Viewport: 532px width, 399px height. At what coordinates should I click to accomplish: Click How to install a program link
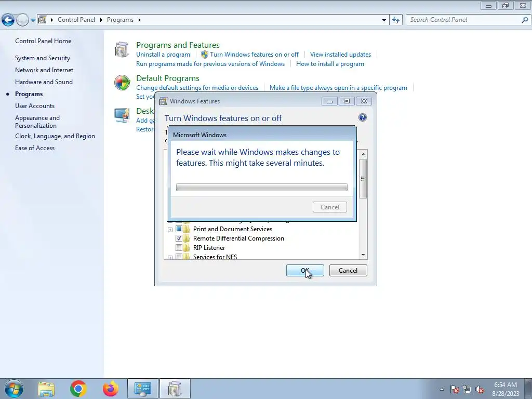click(x=330, y=64)
